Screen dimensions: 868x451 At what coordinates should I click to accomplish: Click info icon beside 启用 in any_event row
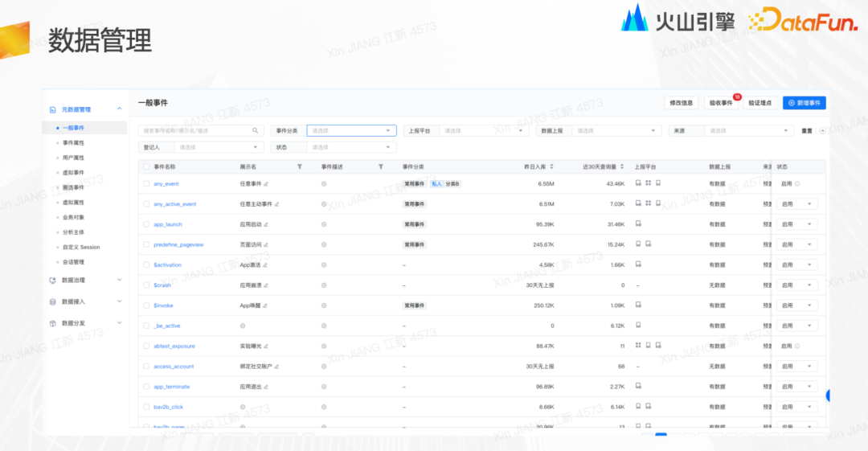coord(798,184)
